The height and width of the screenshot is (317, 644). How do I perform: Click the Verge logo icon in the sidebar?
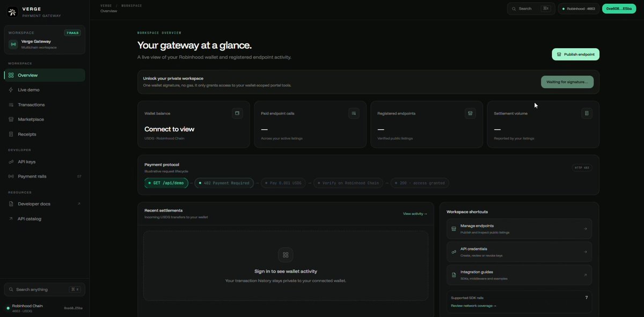pos(12,12)
